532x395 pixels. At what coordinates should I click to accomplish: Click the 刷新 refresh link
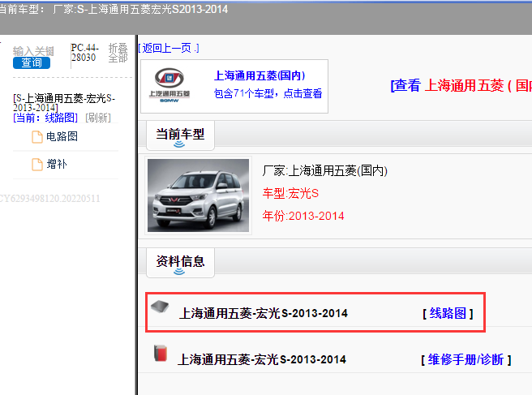98,118
